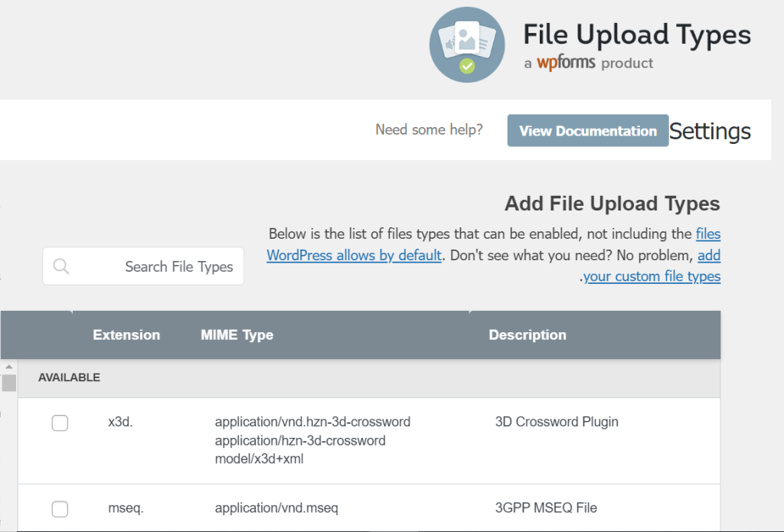
Task: Enable the mseq file type checkbox
Action: coord(60,509)
